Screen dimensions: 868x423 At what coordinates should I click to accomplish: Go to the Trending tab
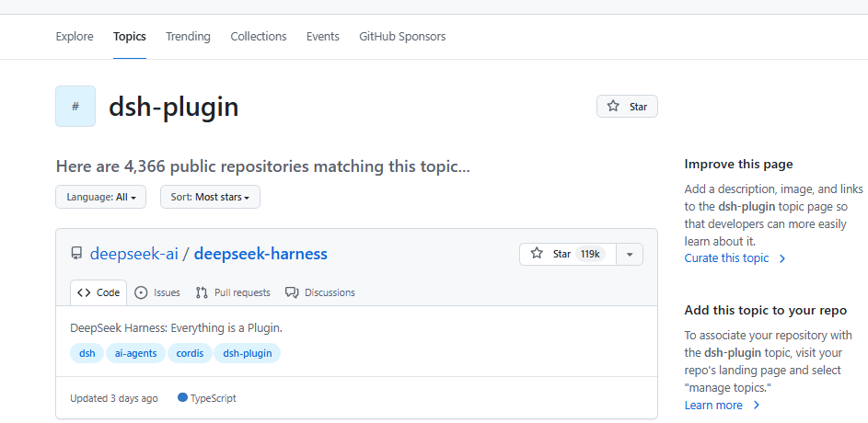pyautogui.click(x=188, y=37)
